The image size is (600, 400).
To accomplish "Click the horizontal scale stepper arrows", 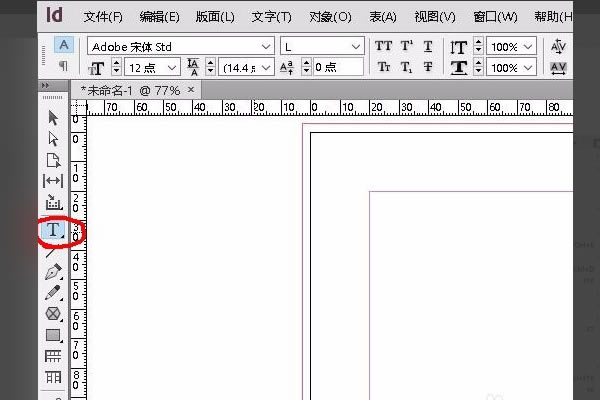I will 478,67.
